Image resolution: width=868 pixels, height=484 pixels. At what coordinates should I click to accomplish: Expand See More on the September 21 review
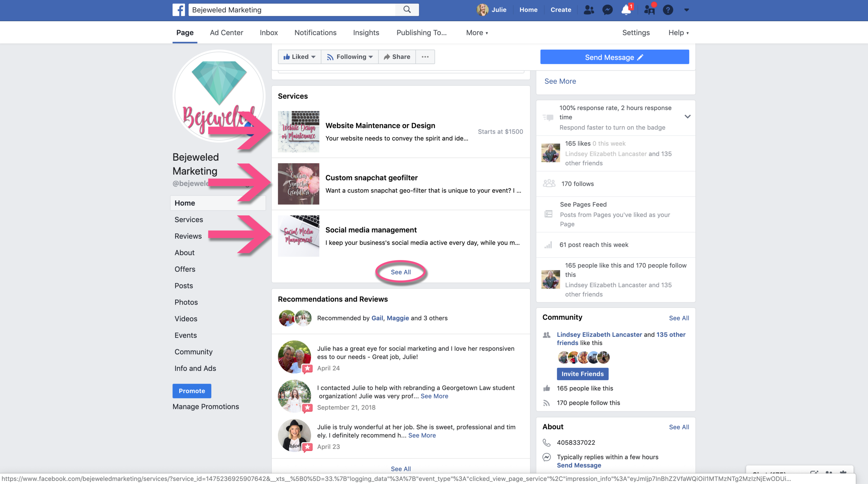coord(434,396)
